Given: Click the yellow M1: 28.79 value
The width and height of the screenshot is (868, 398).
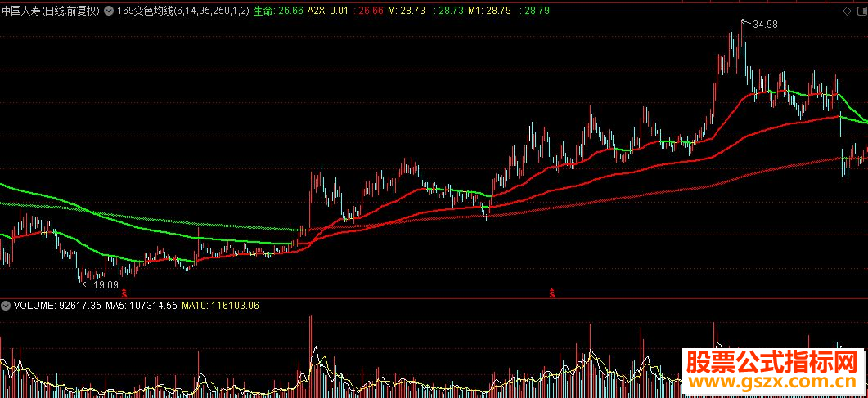Looking at the screenshot, I should point(489,10).
